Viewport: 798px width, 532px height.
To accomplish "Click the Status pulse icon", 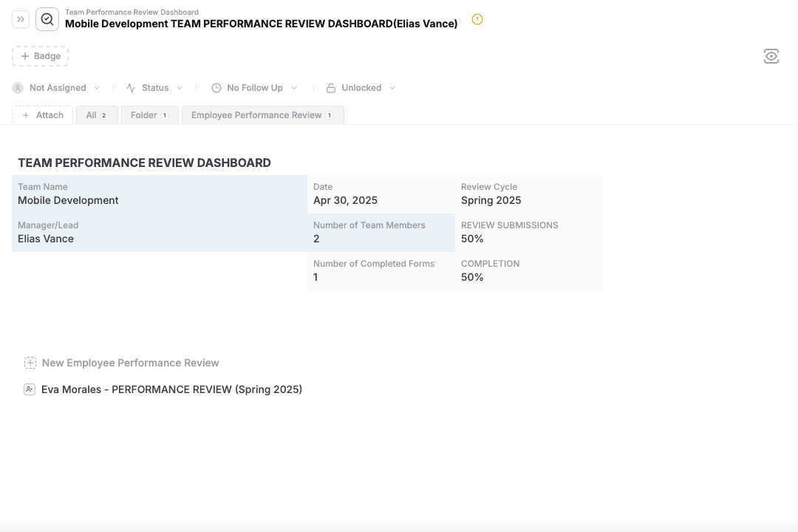I will pyautogui.click(x=131, y=88).
